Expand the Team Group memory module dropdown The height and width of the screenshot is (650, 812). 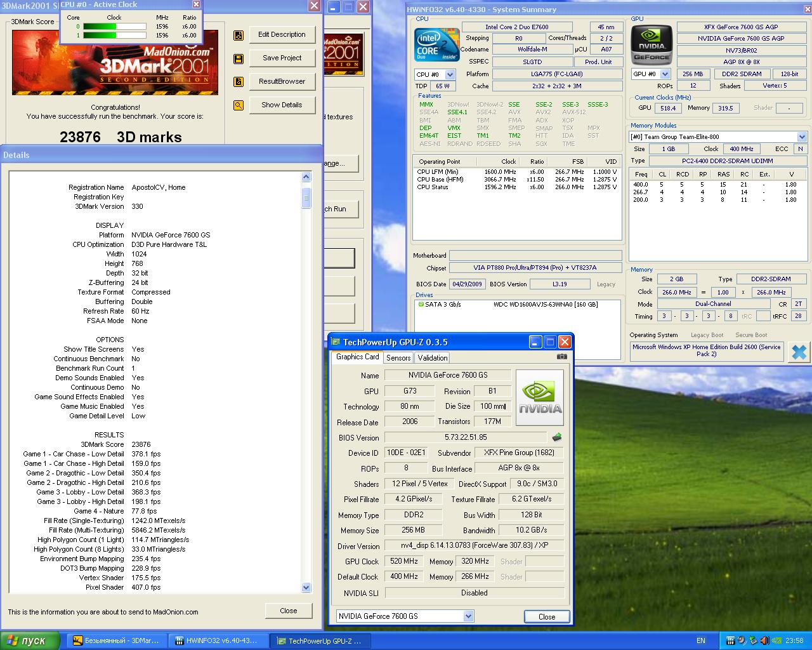point(802,137)
